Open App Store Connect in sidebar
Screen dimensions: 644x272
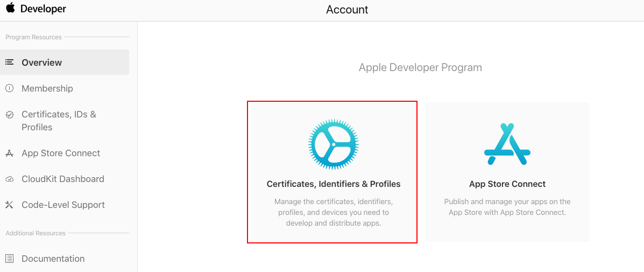(61, 154)
